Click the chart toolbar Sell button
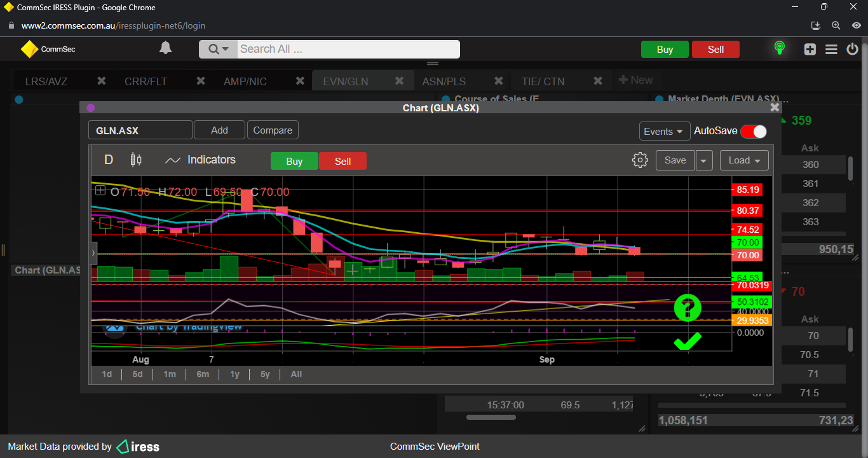Viewport: 868px width, 458px height. (x=343, y=161)
